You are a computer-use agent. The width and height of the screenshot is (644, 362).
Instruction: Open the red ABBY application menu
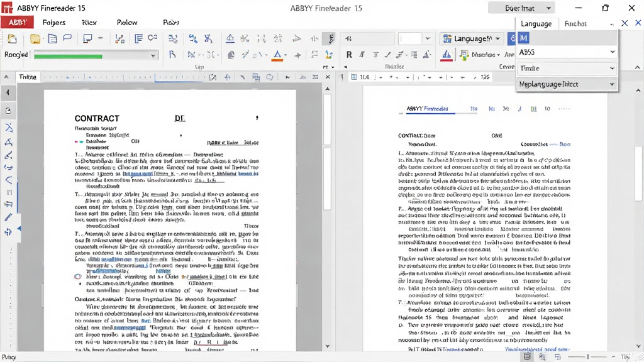pos(17,22)
